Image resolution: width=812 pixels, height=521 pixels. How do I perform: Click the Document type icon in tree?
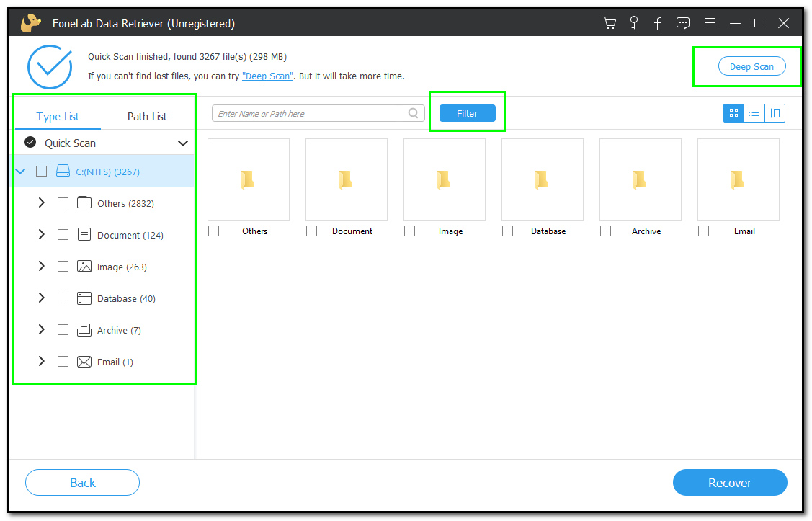tap(84, 234)
